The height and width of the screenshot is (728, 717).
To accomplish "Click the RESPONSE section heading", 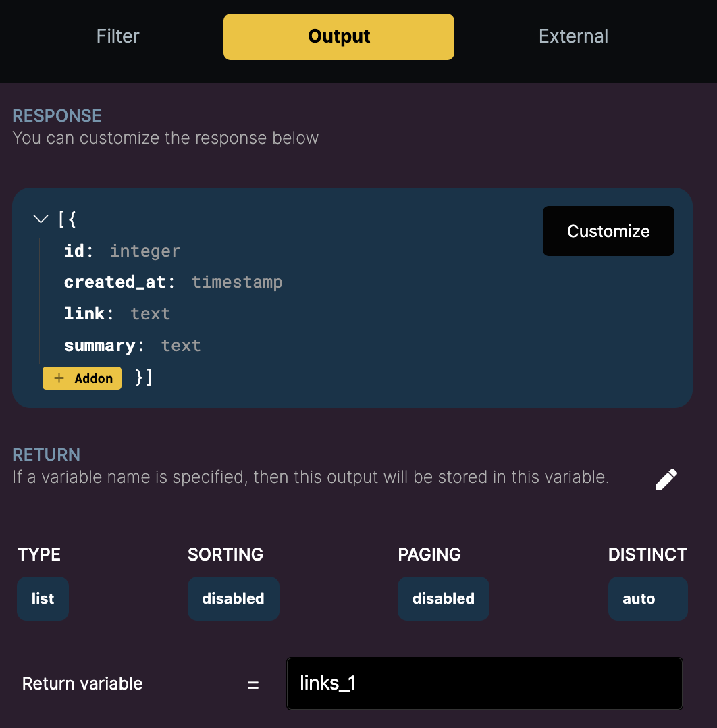I will pyautogui.click(x=57, y=115).
